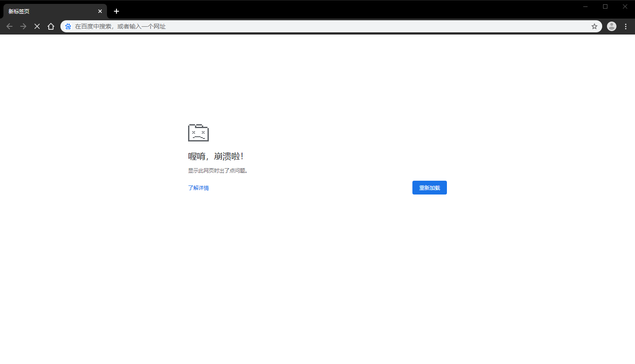Focus the address bar search field
Viewport: 635px width, 364px height.
pos(331,26)
